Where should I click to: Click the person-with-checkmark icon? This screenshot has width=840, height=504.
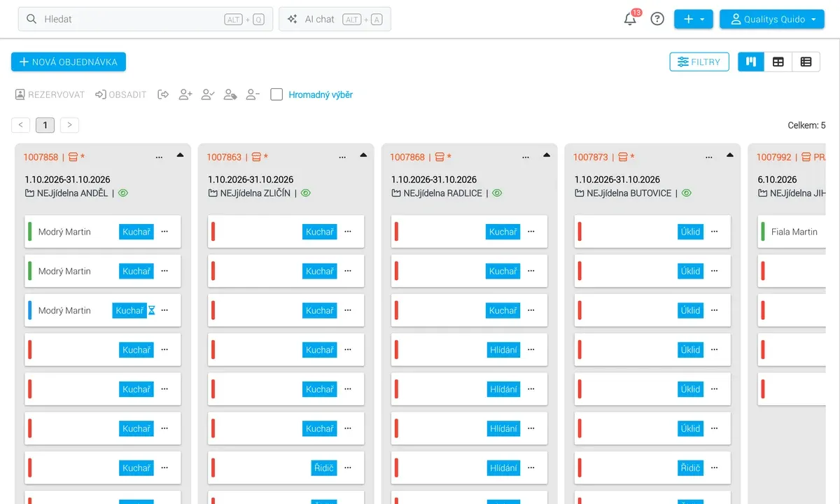pyautogui.click(x=208, y=94)
